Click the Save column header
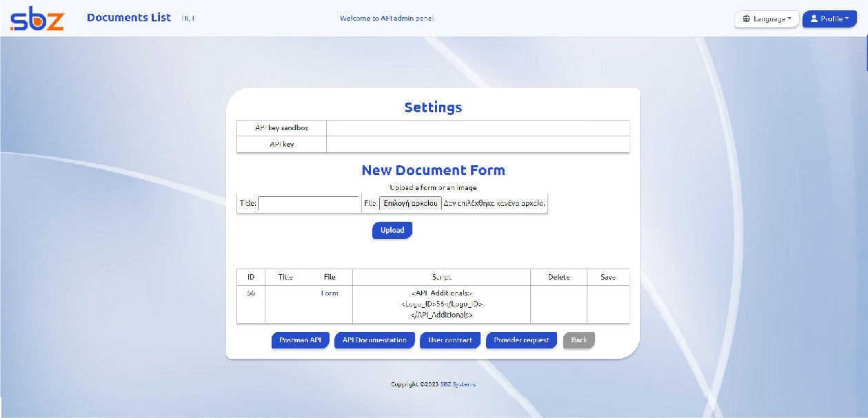868x418 pixels. click(x=608, y=277)
